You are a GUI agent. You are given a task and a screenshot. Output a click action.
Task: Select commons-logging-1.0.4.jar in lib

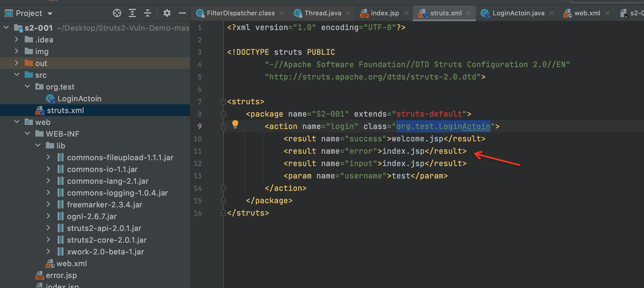pyautogui.click(x=117, y=193)
